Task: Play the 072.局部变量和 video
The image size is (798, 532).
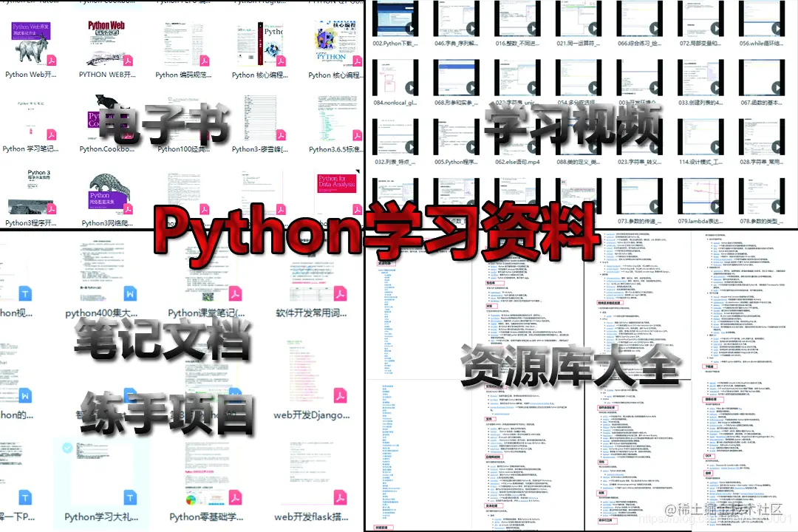Action: pyautogui.click(x=700, y=18)
